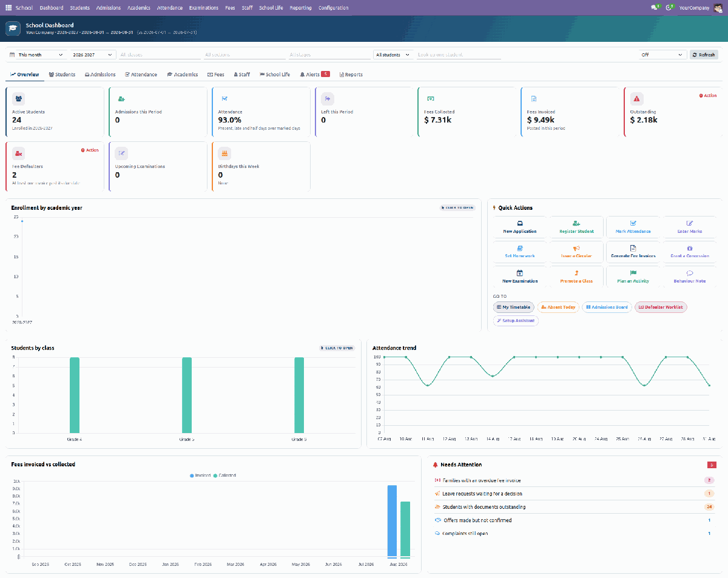Switch to the Students dashboard tab
This screenshot has height=578, width=728.
tap(62, 75)
